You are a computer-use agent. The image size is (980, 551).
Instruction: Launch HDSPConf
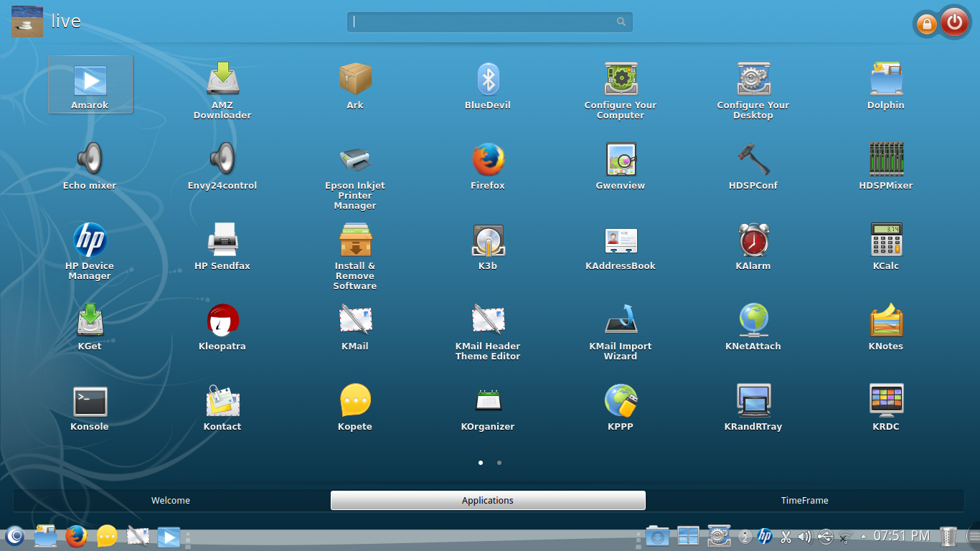pyautogui.click(x=753, y=165)
